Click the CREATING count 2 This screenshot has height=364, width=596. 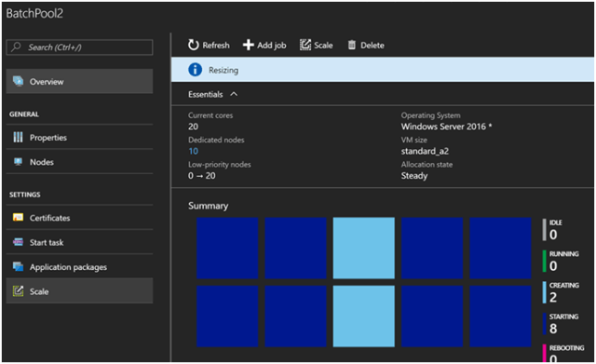(553, 297)
